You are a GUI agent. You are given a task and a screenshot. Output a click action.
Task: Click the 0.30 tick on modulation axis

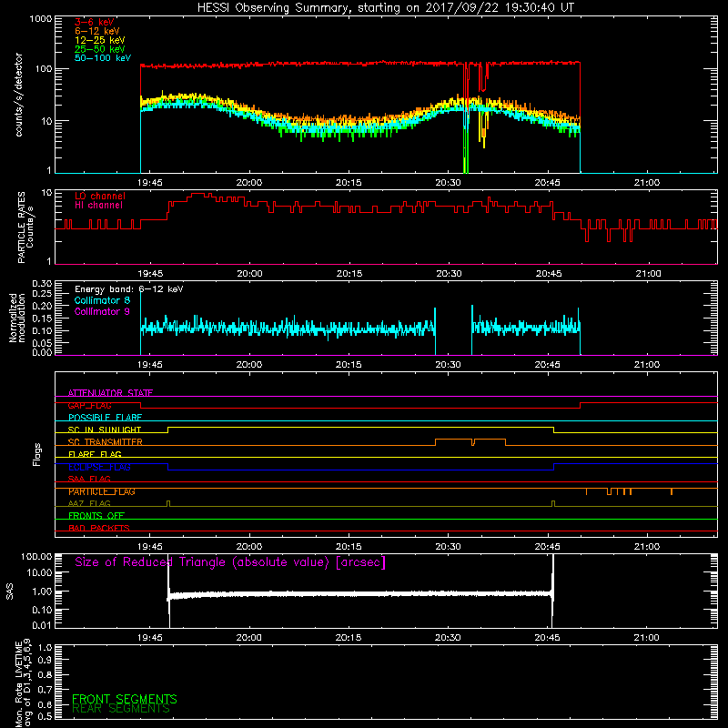[42, 284]
